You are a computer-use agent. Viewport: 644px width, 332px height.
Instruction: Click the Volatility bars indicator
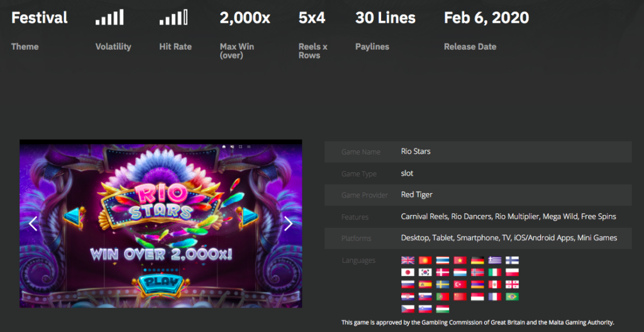click(109, 17)
